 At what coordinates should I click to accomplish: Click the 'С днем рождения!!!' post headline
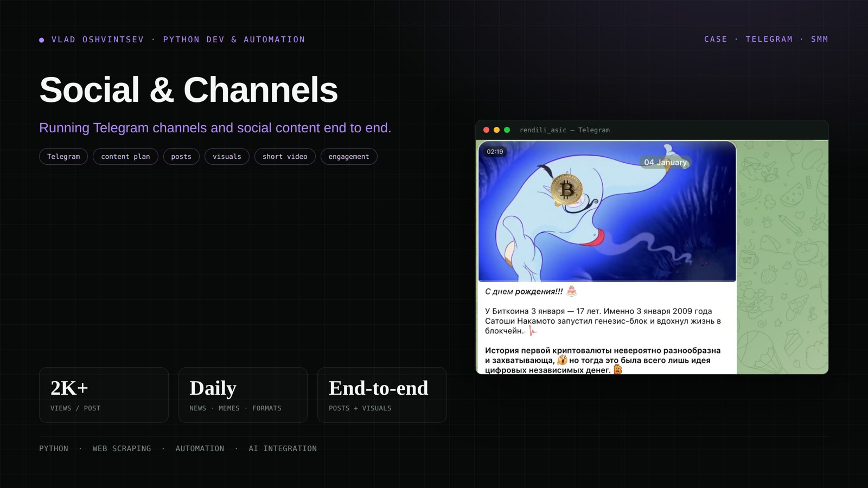pyautogui.click(x=524, y=292)
